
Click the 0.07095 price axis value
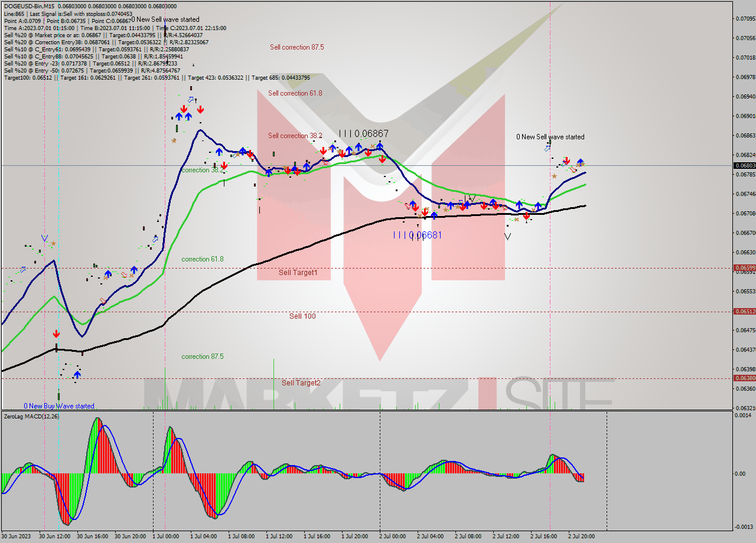746,18
